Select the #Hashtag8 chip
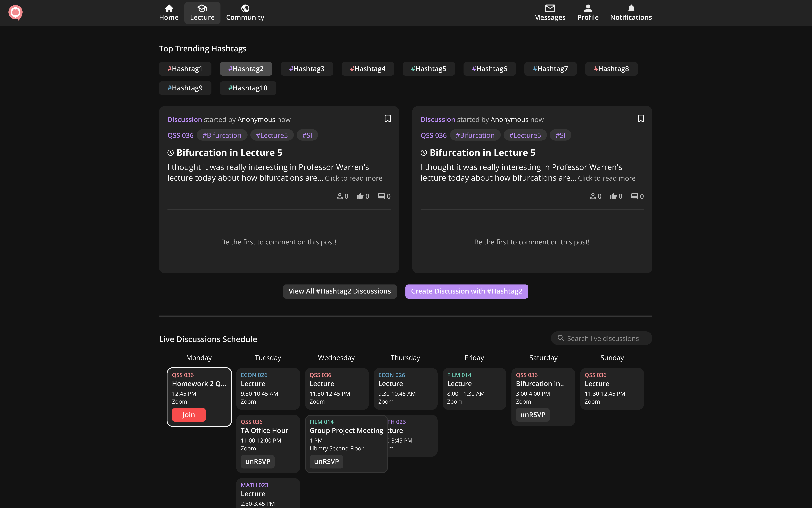 [x=611, y=69]
